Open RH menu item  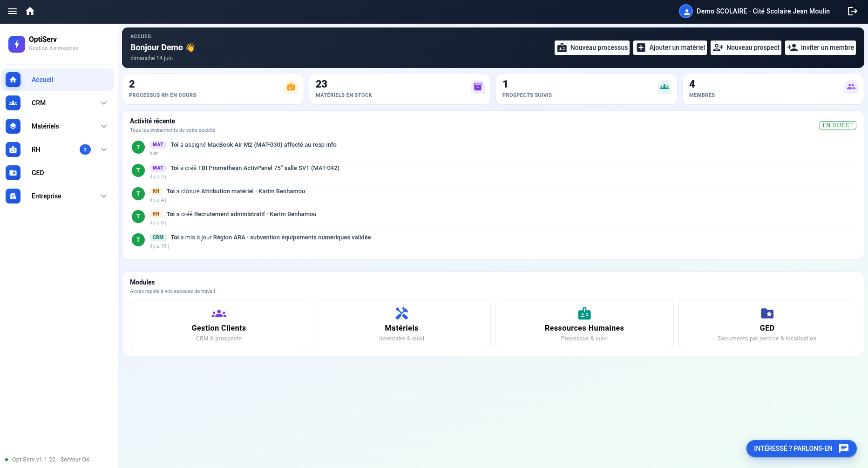[x=58, y=149]
